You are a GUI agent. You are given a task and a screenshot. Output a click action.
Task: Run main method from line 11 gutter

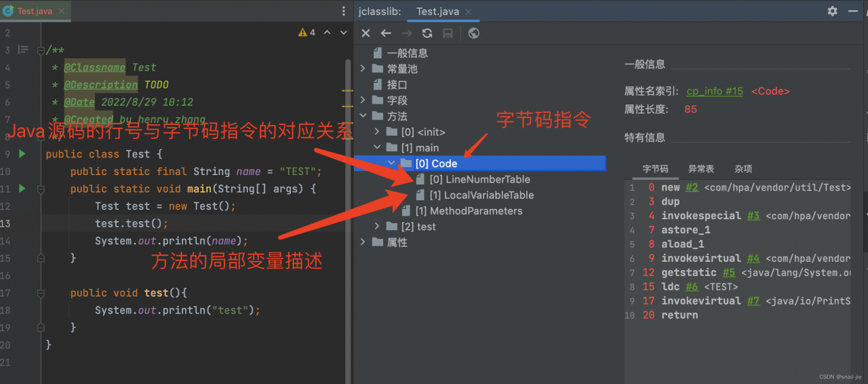22,189
